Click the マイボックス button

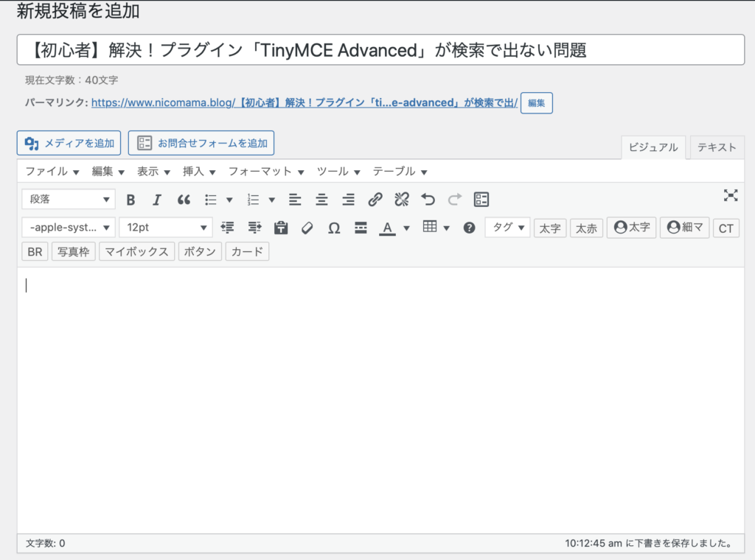tap(136, 251)
